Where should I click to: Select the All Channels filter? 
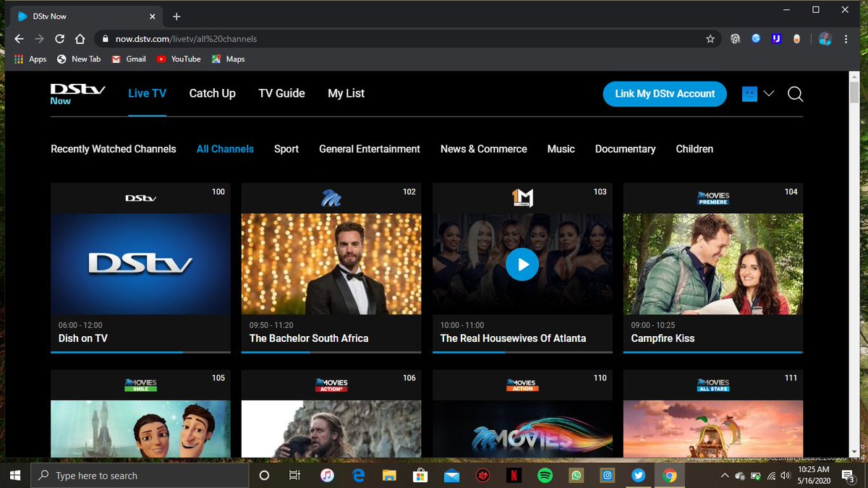tap(225, 149)
